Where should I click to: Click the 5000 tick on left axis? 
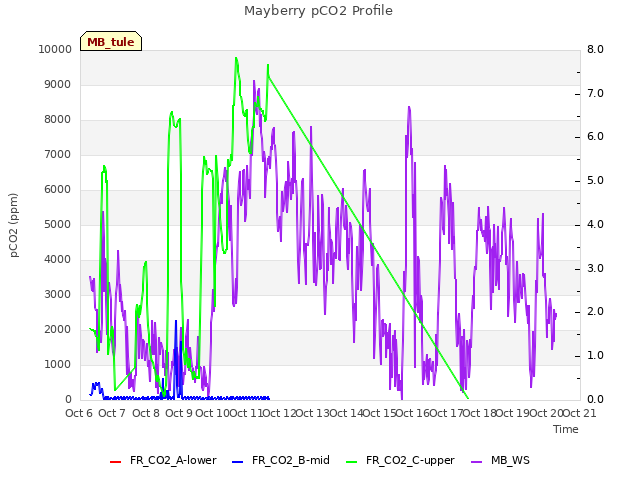pyautogui.click(x=58, y=224)
